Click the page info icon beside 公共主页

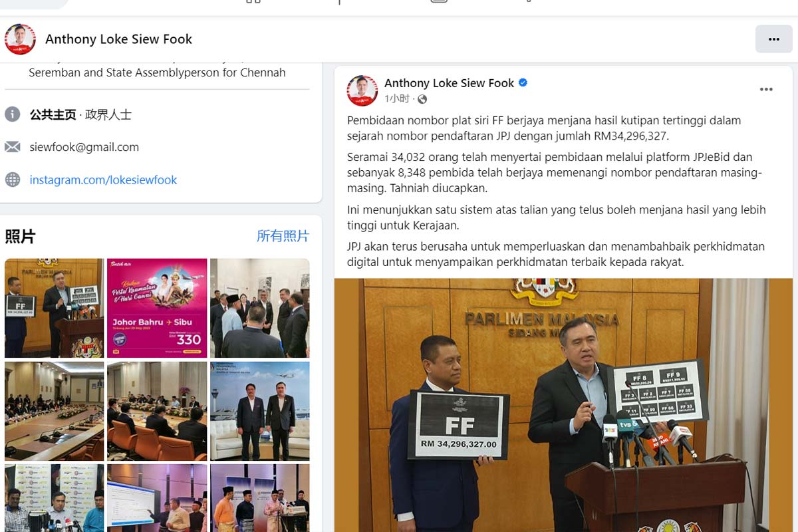(12, 114)
